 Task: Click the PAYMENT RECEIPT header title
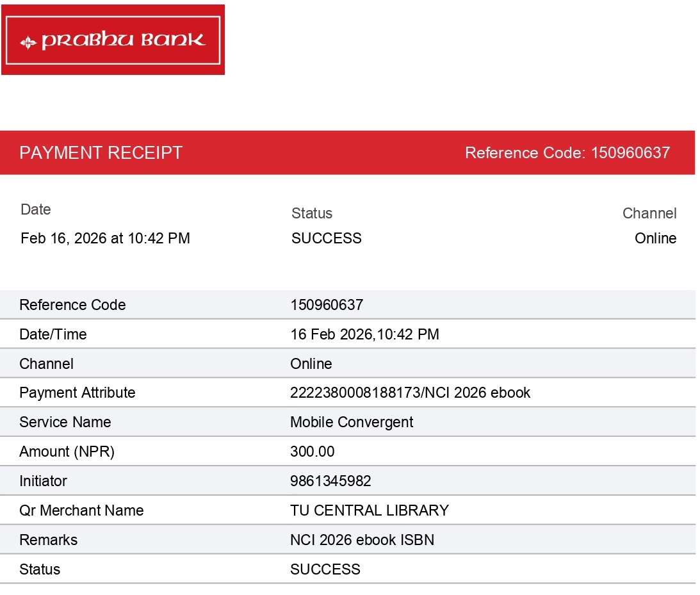(101, 153)
